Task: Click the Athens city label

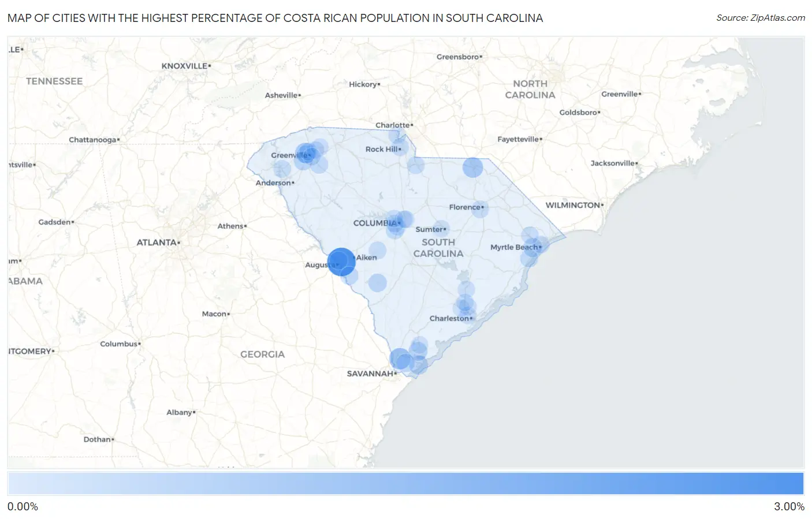Action: [230, 226]
